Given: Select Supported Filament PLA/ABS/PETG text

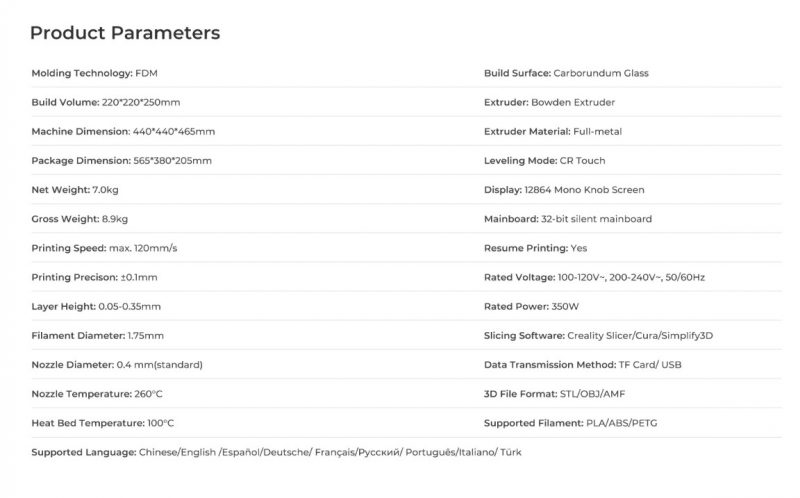Looking at the screenshot, I should click(x=570, y=423).
